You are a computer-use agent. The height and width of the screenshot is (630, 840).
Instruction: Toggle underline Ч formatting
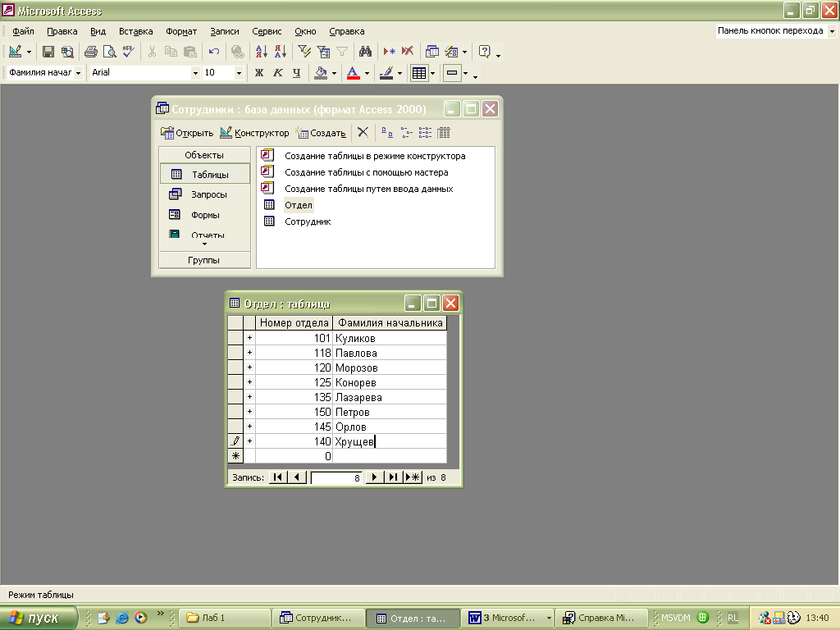click(296, 73)
